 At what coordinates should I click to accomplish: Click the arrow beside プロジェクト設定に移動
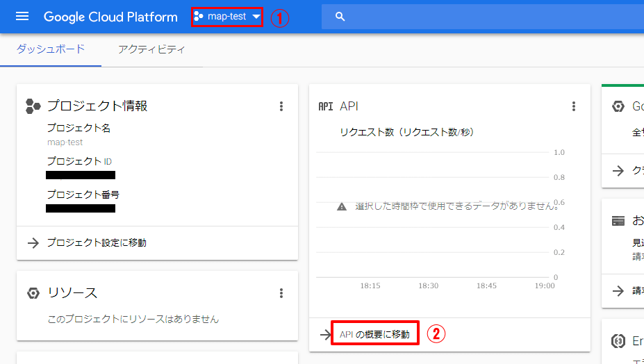[33, 242]
